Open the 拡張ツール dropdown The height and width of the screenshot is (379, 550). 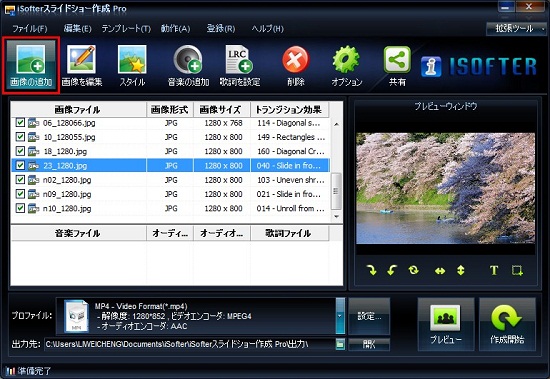pos(516,28)
